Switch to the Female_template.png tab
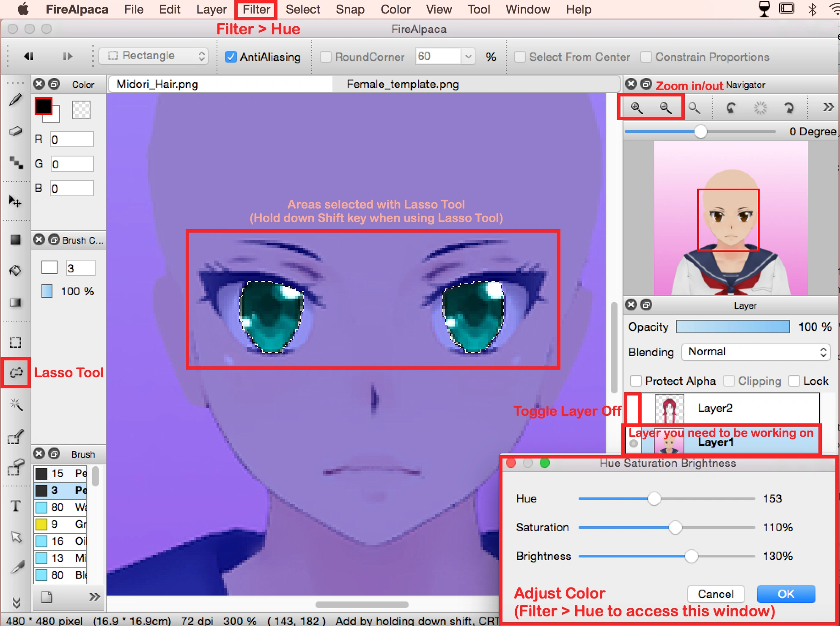This screenshot has width=840, height=626. (402, 84)
